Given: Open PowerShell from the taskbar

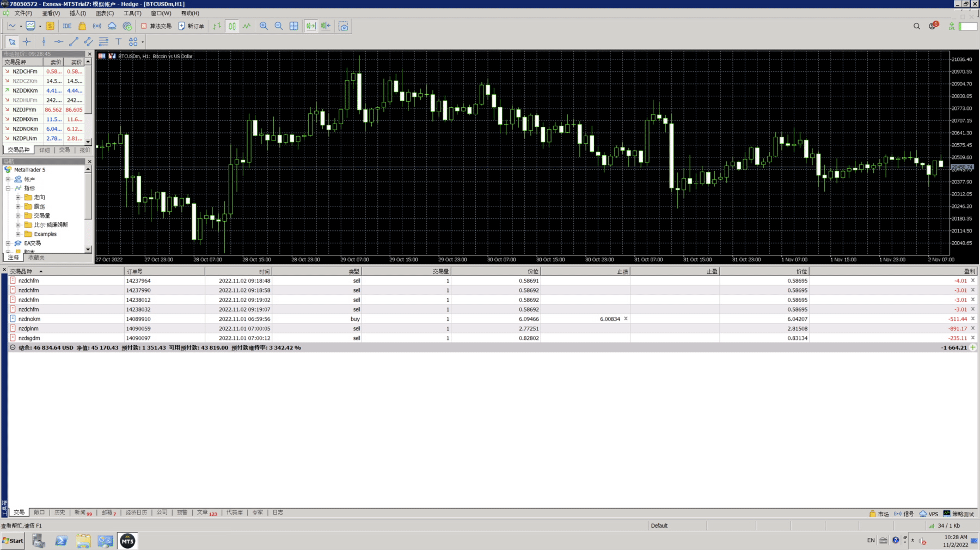Looking at the screenshot, I should (61, 541).
